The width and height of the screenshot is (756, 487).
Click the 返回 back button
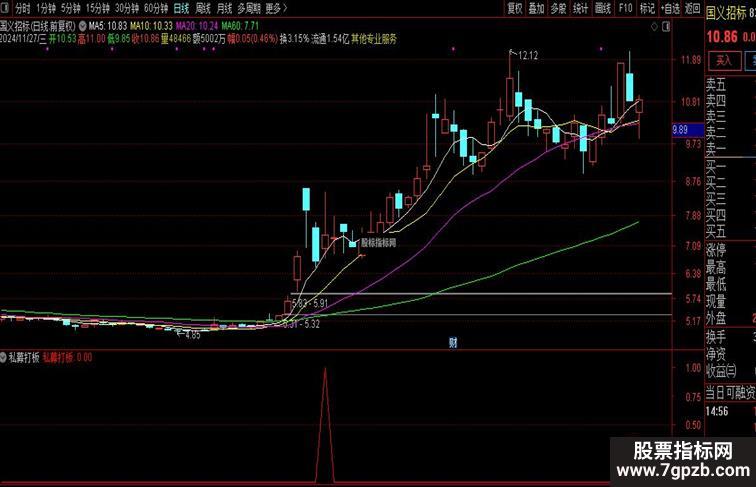point(692,8)
